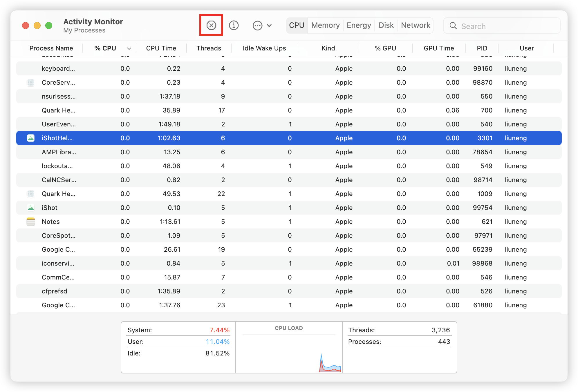
Task: Select the AMPLibra... process row
Action: 289,152
